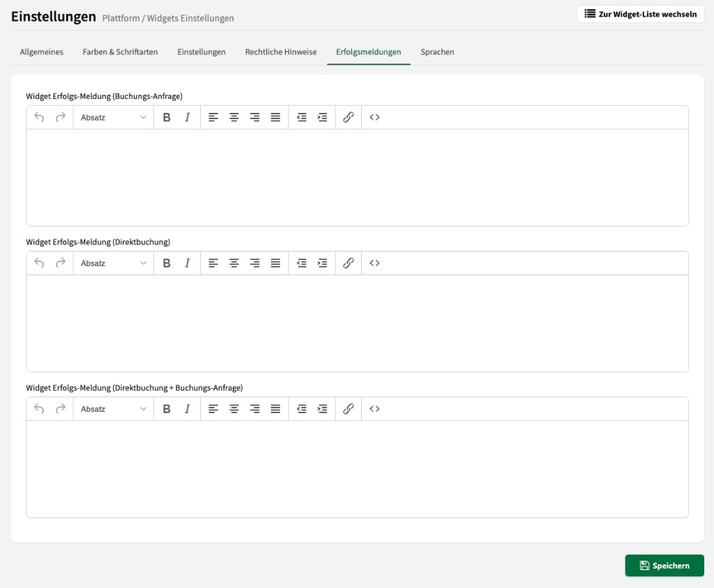Click Bold icon in Buchungs-Anfrage editor

pos(167,118)
